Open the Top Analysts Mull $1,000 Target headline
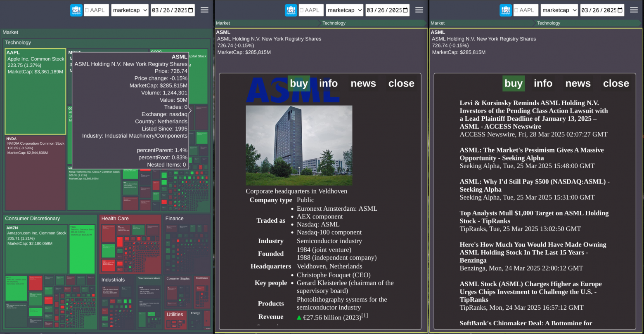This screenshot has width=644, height=334. (534, 217)
